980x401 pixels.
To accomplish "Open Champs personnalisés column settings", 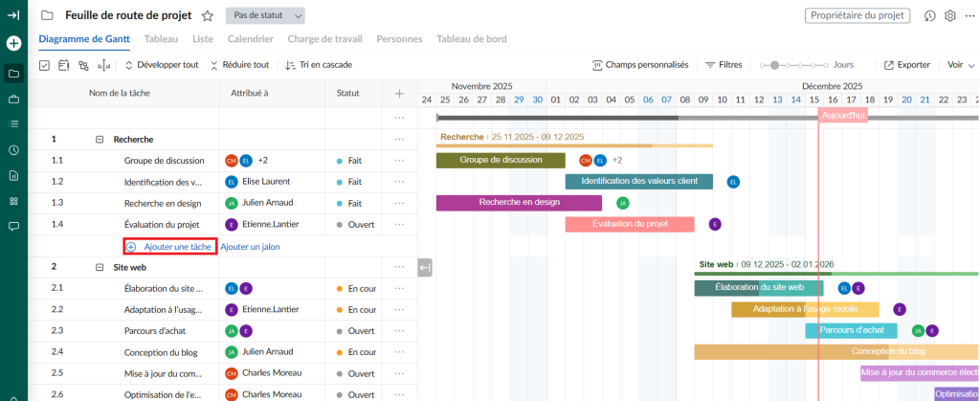I will (x=640, y=65).
